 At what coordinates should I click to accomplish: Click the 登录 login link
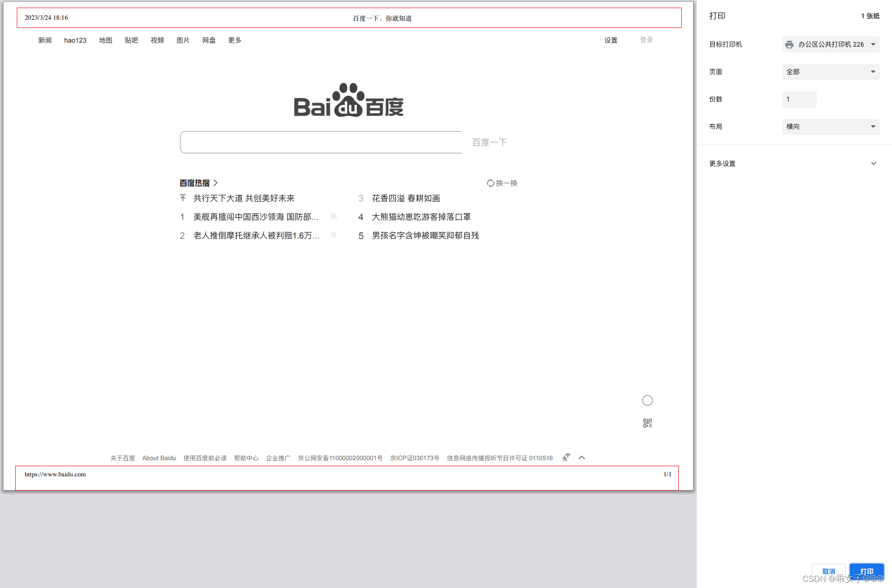pyautogui.click(x=646, y=40)
